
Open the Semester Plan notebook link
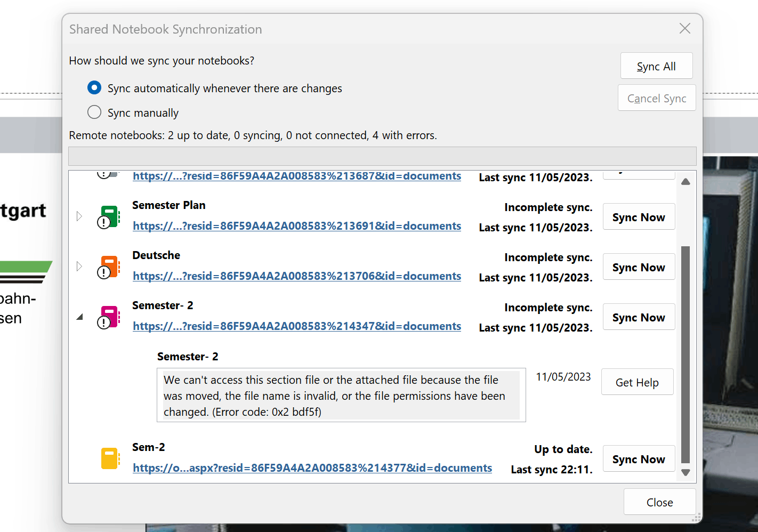click(x=297, y=226)
